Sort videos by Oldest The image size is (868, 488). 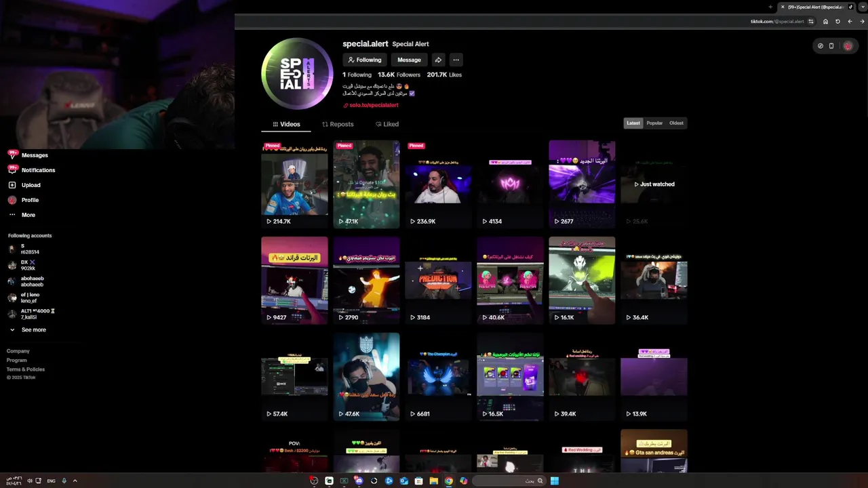(x=676, y=123)
